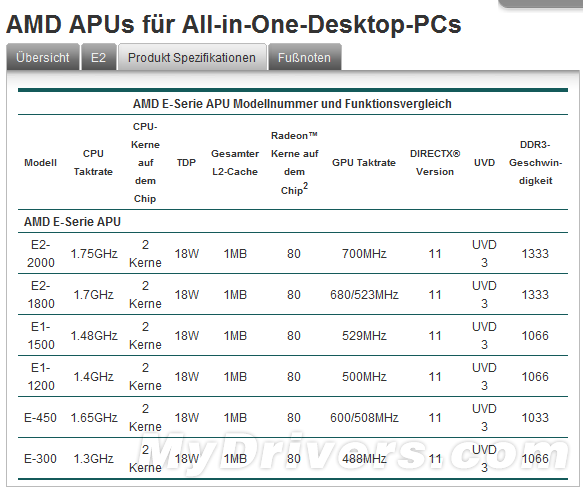
Task: Click the E-300 model cell
Action: pyautogui.click(x=41, y=458)
